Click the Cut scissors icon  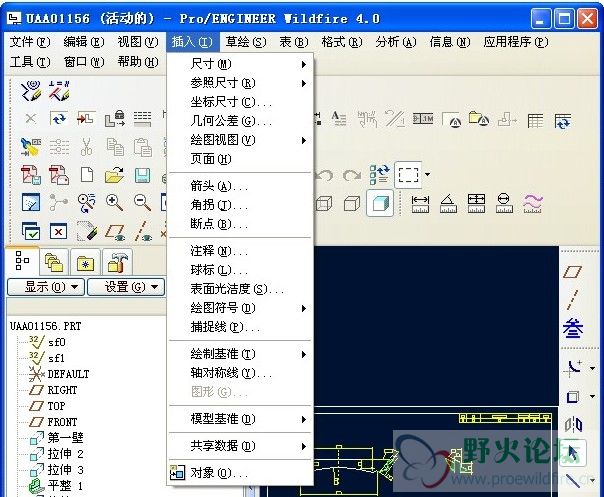(x=87, y=147)
